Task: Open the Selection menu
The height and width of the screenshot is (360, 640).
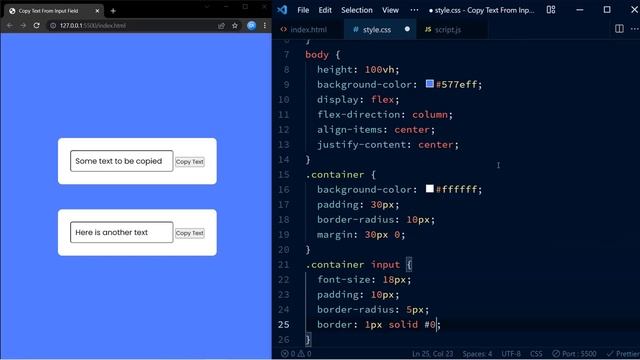Action: (x=357, y=10)
